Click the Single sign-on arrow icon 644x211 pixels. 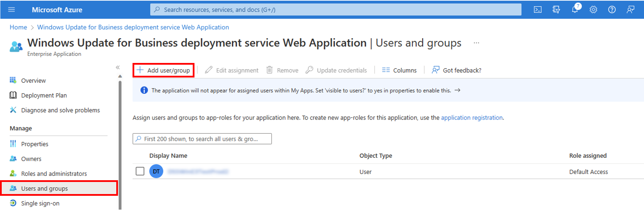pyautogui.click(x=13, y=203)
